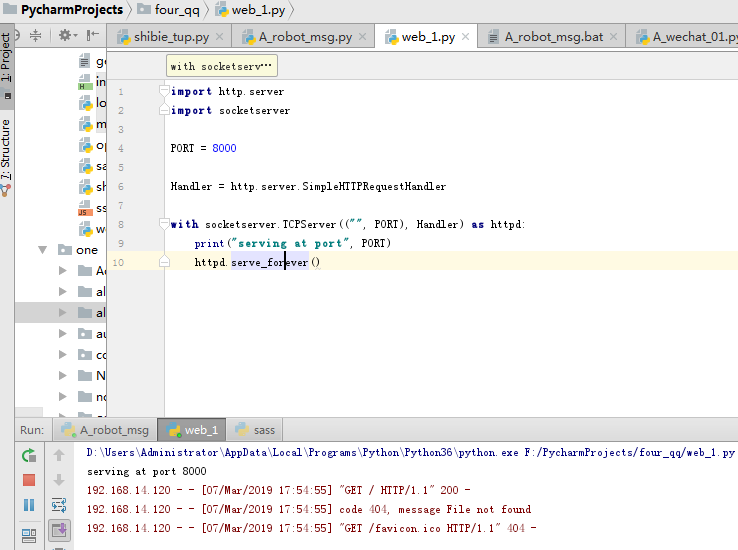
Task: Click 'serving at port' string in code
Action: (x=289, y=244)
